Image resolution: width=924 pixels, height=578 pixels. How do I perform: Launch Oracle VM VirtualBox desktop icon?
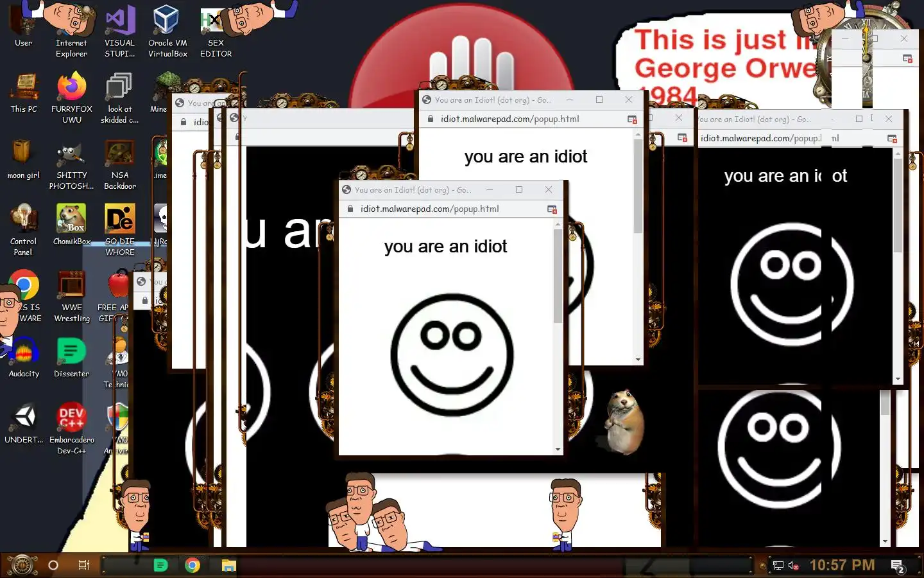[167, 30]
